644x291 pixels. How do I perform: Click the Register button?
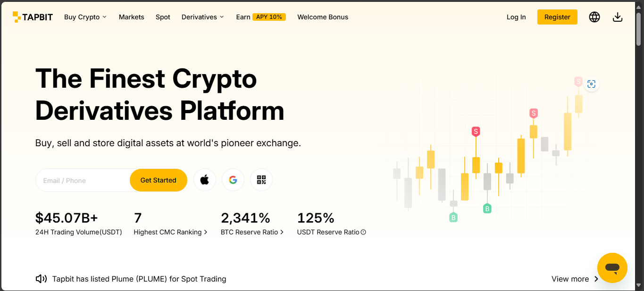[557, 17]
